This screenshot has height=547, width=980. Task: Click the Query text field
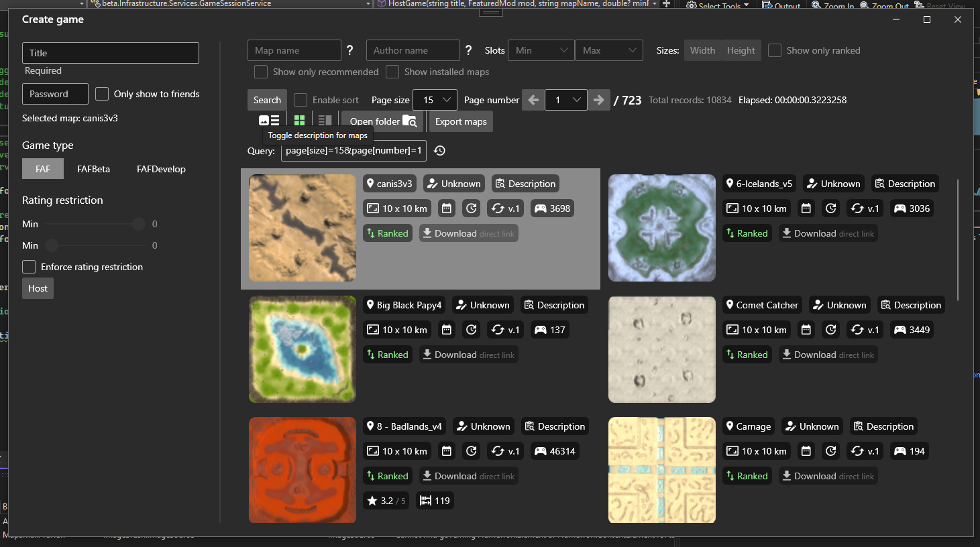point(353,151)
